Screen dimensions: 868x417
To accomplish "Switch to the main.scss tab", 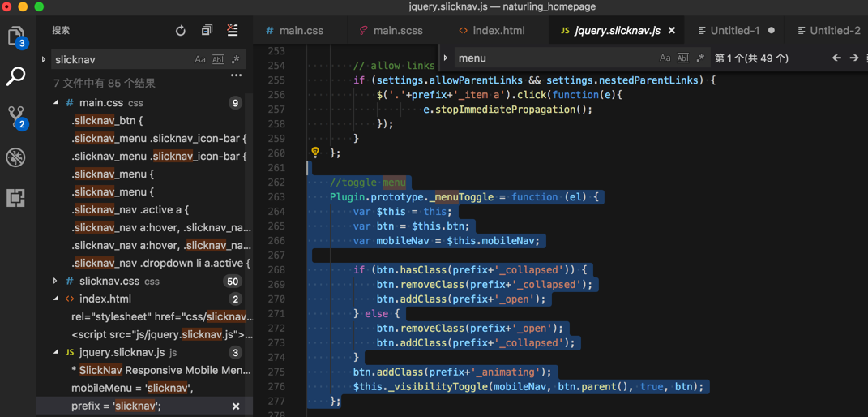I will [397, 31].
